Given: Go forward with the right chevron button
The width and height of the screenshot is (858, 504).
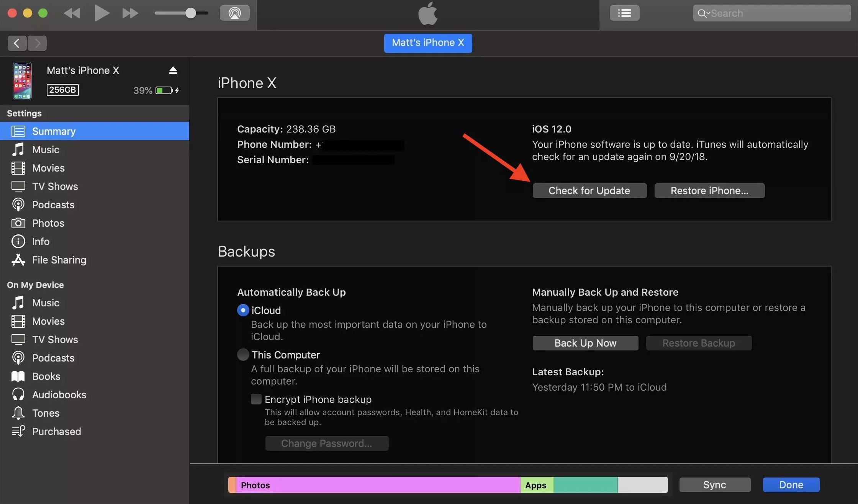Looking at the screenshot, I should click(37, 43).
